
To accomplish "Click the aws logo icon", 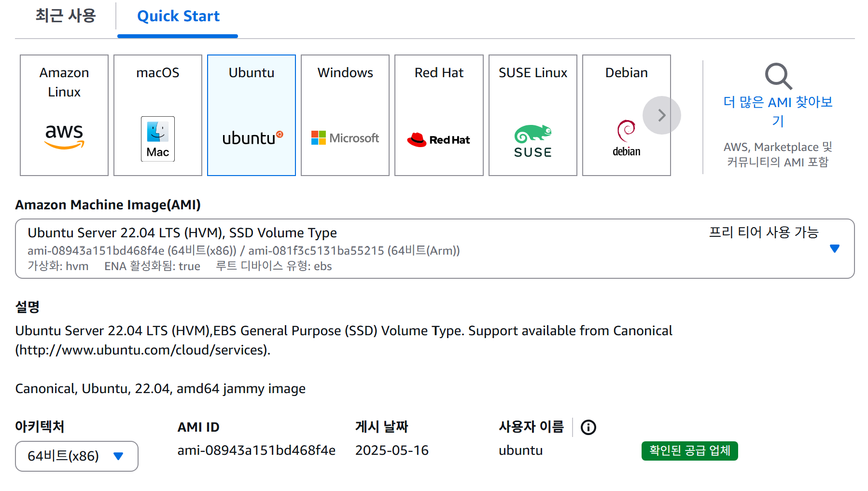I will [64, 136].
